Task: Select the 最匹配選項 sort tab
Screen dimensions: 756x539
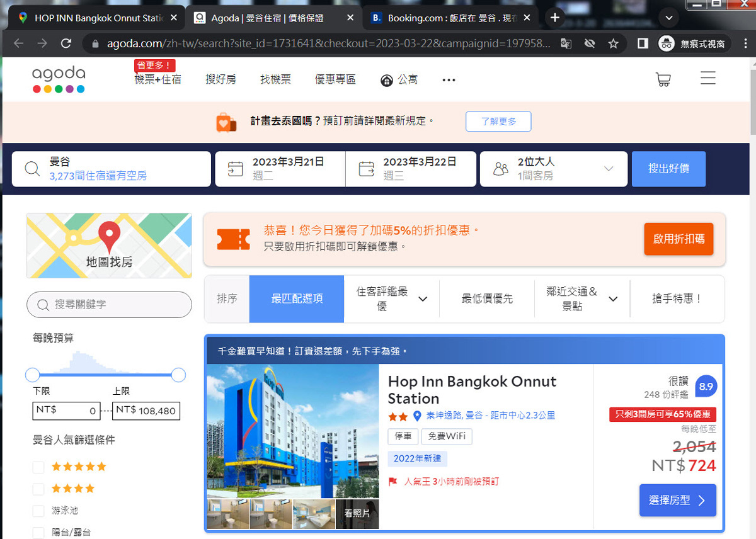Action: coord(297,298)
